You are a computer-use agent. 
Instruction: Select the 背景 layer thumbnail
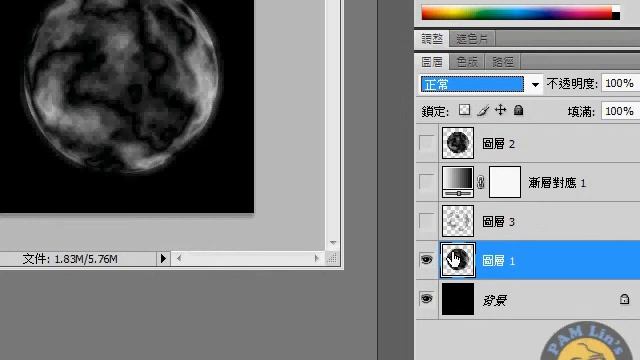click(458, 299)
